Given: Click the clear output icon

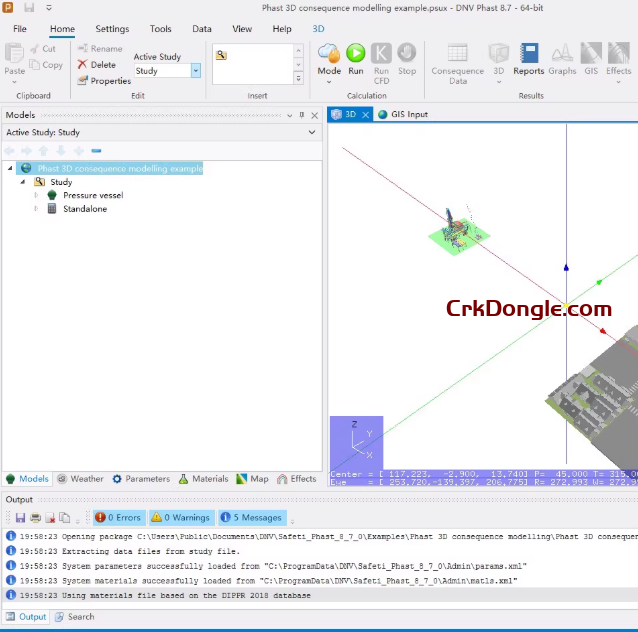Looking at the screenshot, I should (50, 518).
